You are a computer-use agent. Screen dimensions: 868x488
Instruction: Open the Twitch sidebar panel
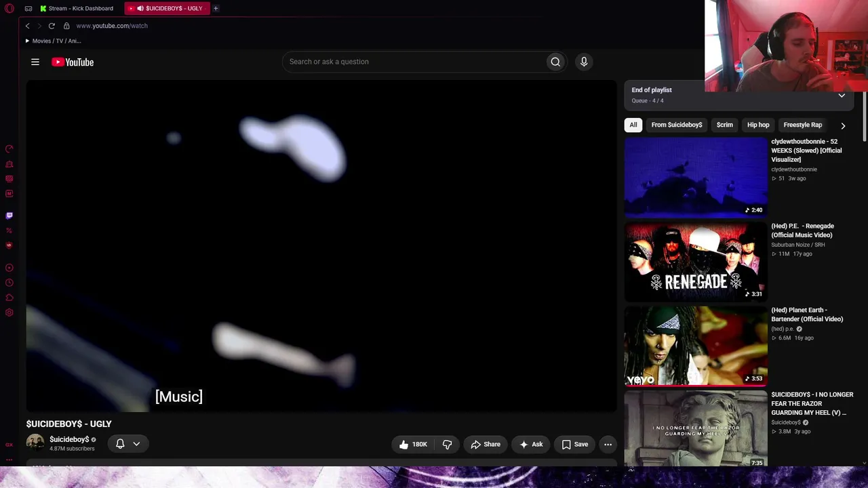click(x=9, y=216)
